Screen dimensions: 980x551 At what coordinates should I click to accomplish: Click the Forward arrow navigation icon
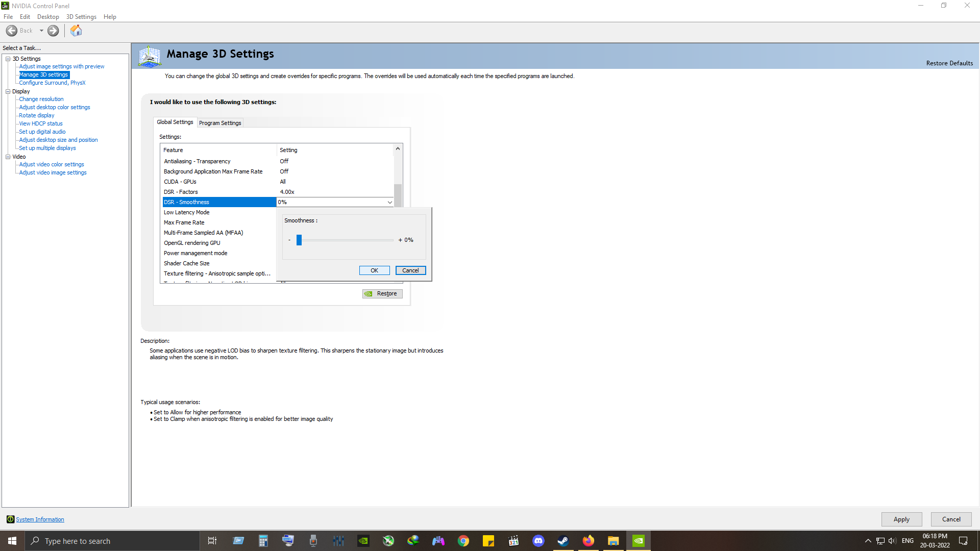click(x=53, y=31)
